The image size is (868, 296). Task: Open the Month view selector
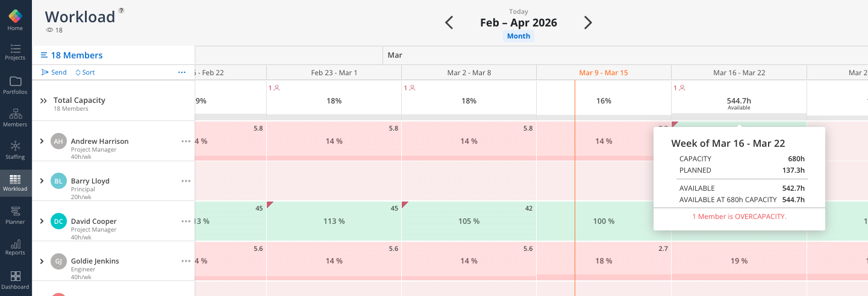(x=518, y=36)
